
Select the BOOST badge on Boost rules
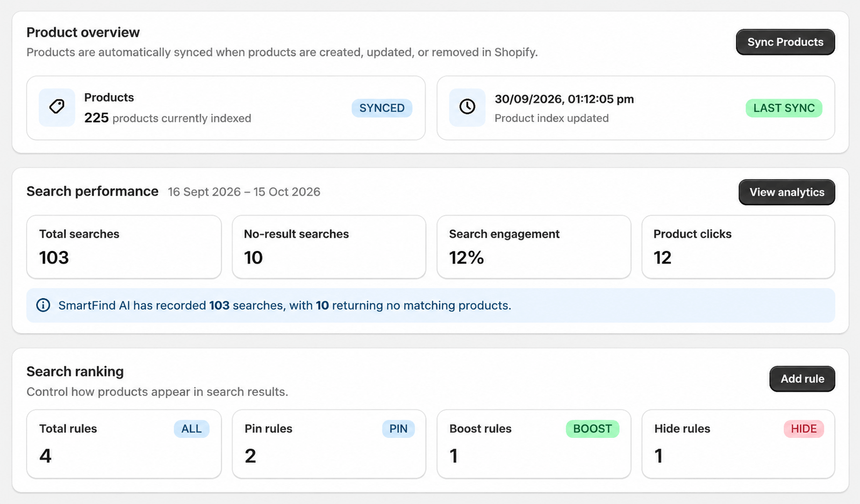coord(592,429)
